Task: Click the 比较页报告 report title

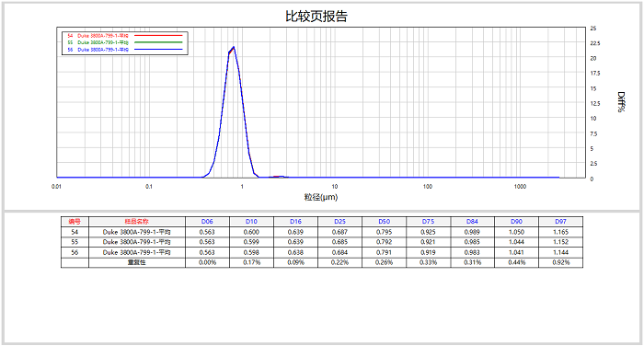Action: point(316,16)
